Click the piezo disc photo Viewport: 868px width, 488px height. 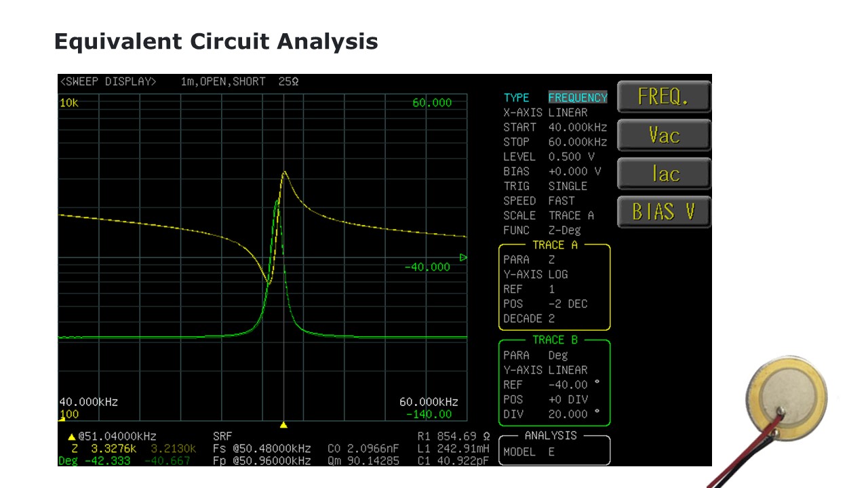coord(786,397)
